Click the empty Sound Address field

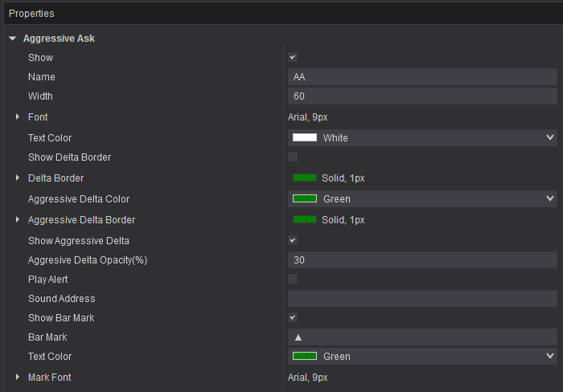click(422, 299)
